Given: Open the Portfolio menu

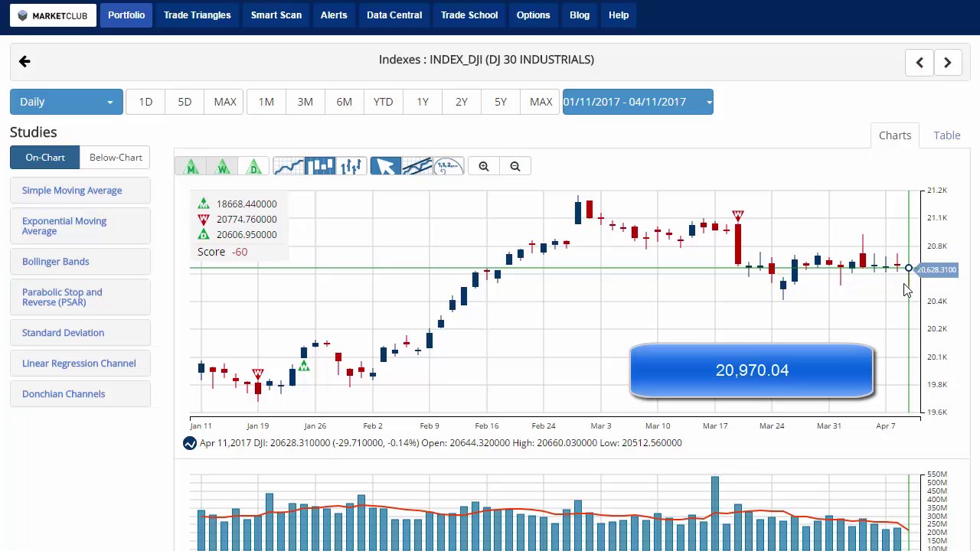Looking at the screenshot, I should 126,15.
